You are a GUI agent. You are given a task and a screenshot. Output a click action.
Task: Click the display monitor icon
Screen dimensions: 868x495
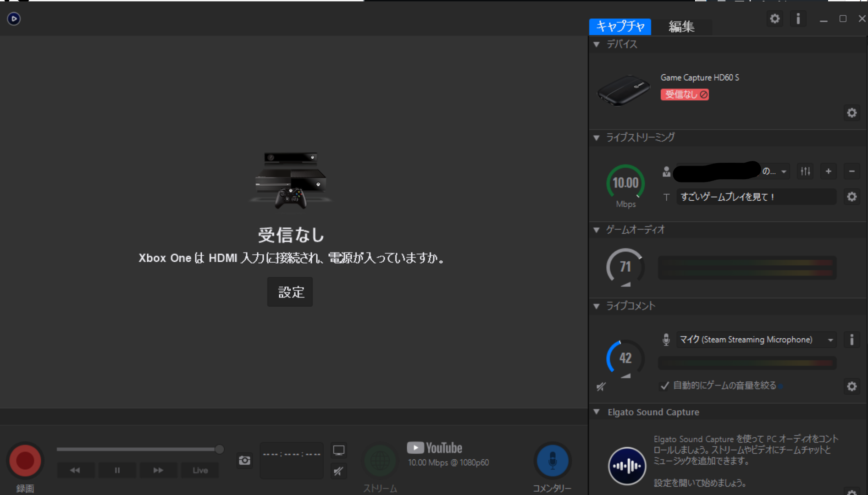[339, 451]
